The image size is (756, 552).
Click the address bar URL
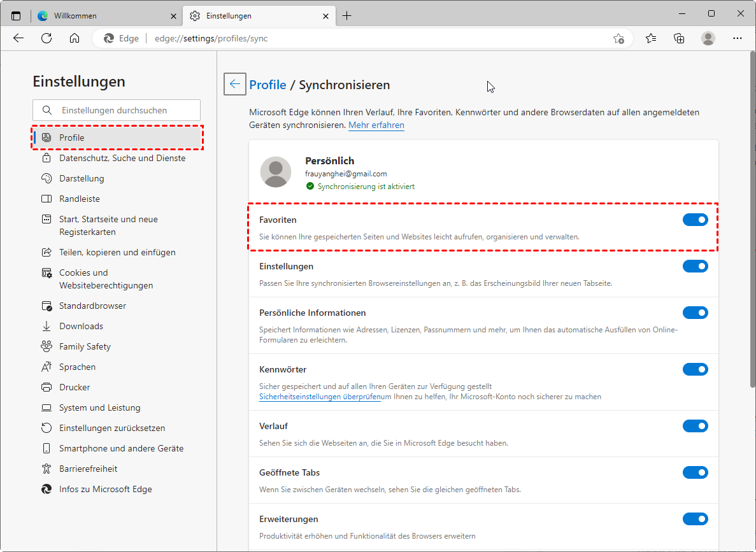(x=211, y=39)
